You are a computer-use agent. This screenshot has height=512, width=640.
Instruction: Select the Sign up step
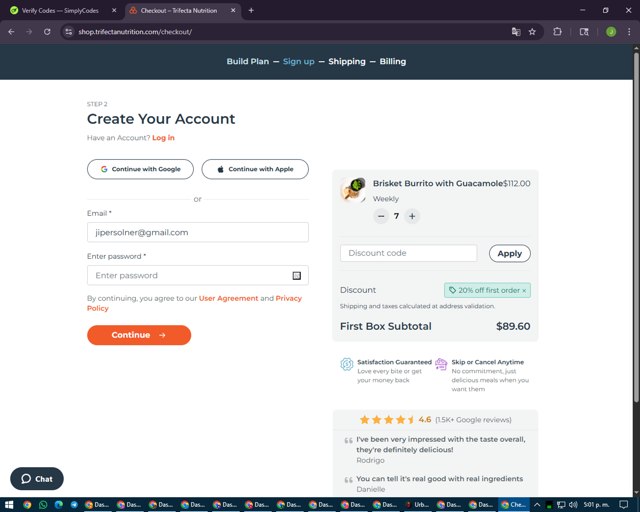pos(299,61)
